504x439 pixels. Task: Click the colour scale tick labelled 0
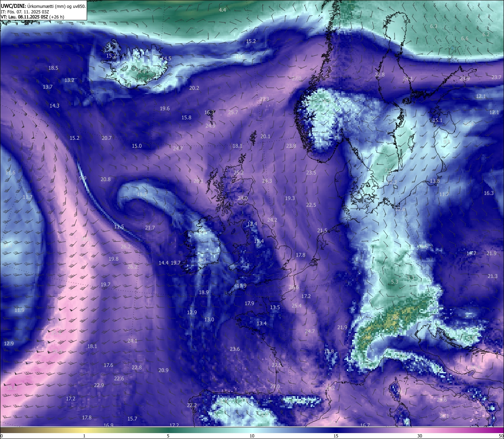point(2,436)
